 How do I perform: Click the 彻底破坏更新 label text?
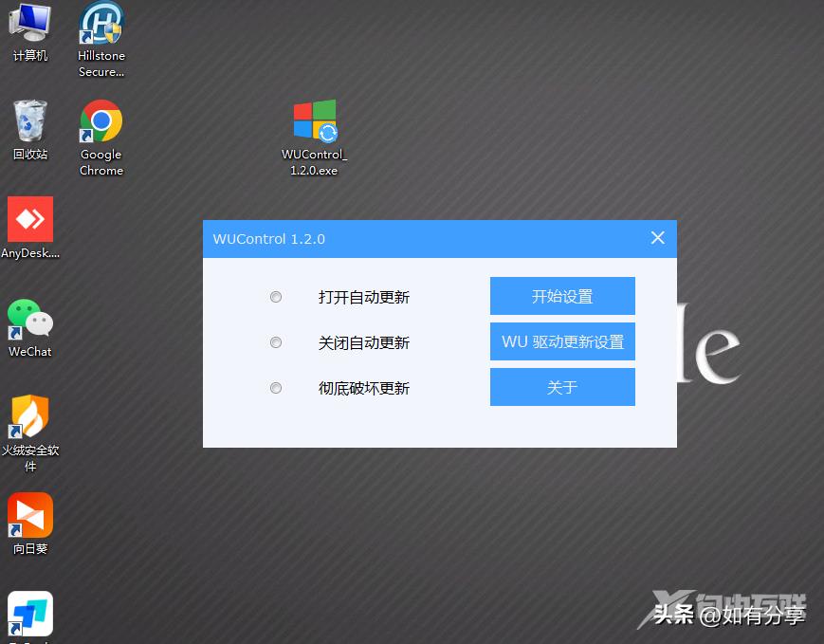(x=364, y=388)
